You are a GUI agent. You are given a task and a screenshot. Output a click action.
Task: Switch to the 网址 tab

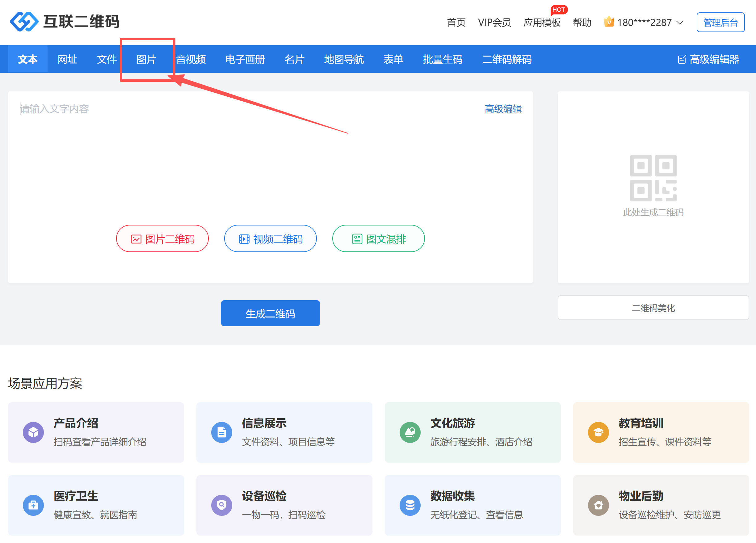(67, 59)
